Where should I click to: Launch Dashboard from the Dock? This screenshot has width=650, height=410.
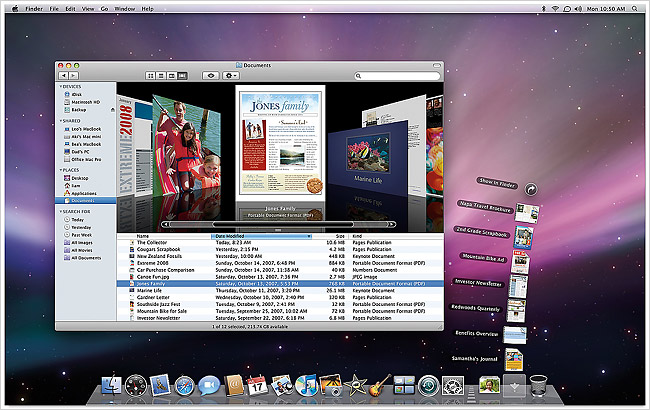pyautogui.click(x=136, y=385)
